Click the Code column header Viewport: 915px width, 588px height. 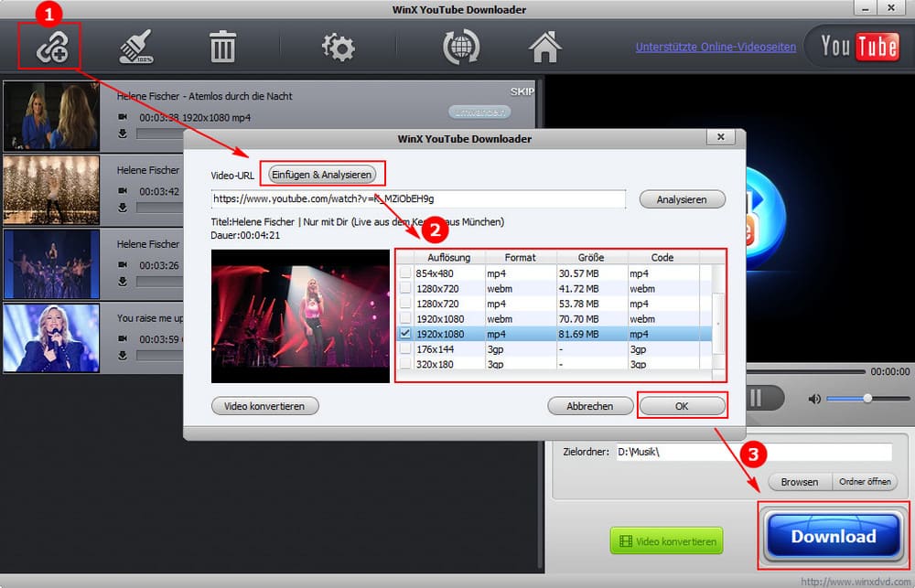point(662,257)
